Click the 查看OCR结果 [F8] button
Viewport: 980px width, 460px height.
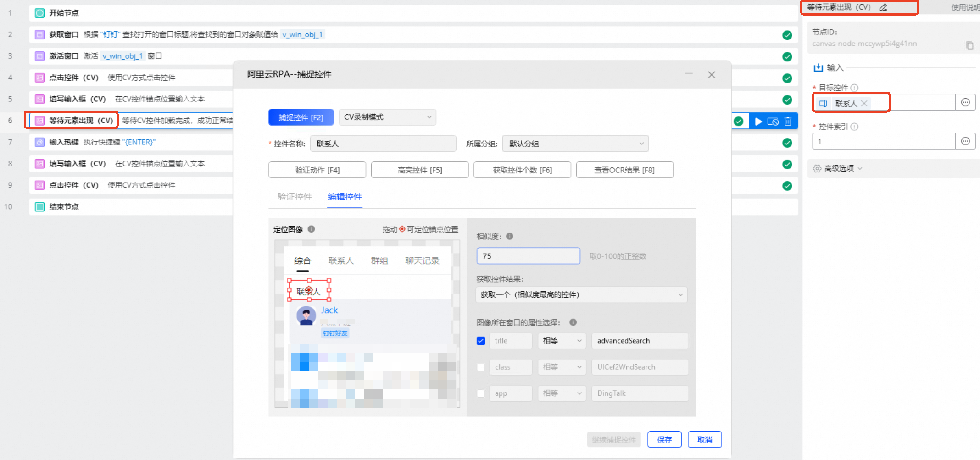point(624,170)
